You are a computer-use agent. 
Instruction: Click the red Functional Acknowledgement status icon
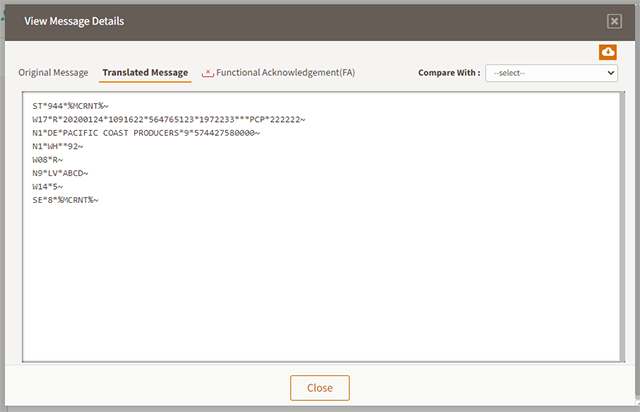(x=207, y=73)
